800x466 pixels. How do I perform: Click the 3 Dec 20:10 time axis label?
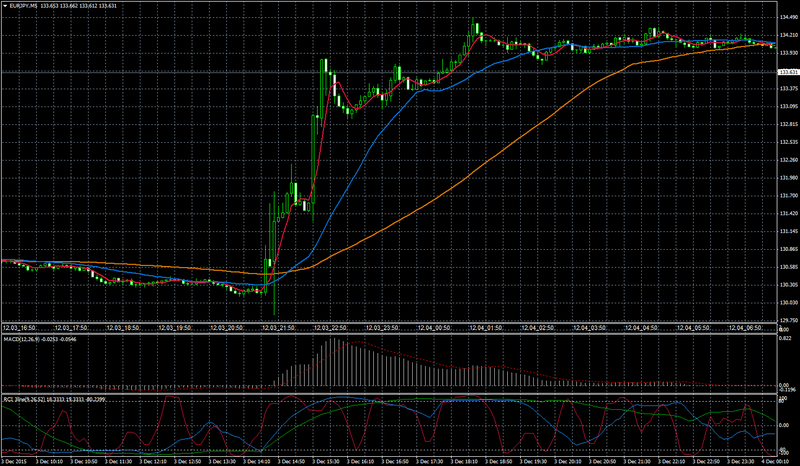pos(568,461)
